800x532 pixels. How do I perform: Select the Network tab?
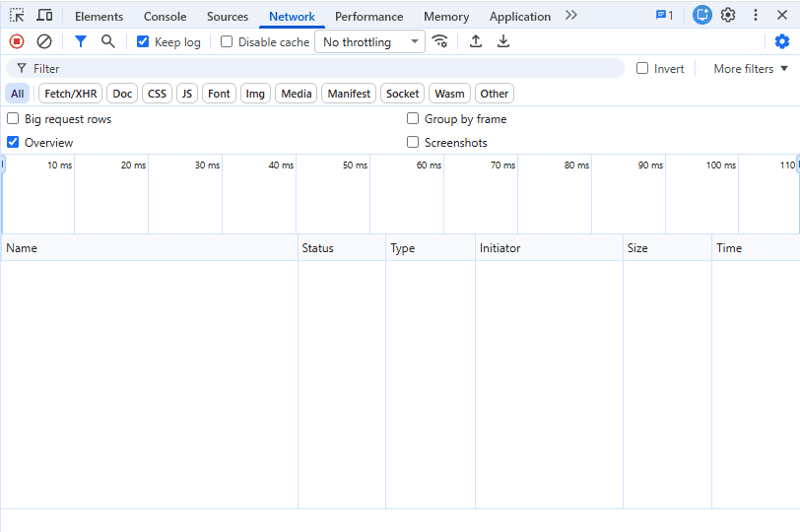click(x=292, y=17)
